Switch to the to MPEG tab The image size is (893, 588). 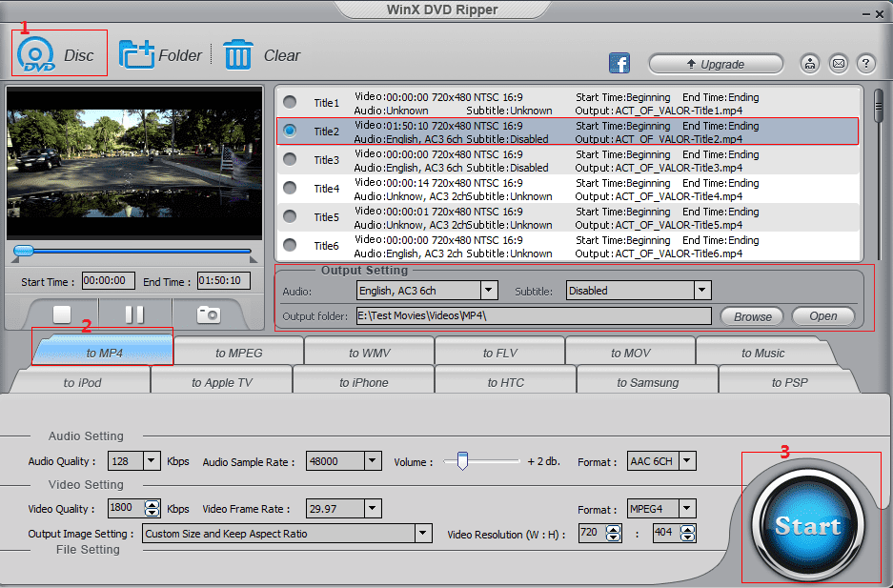tap(238, 353)
